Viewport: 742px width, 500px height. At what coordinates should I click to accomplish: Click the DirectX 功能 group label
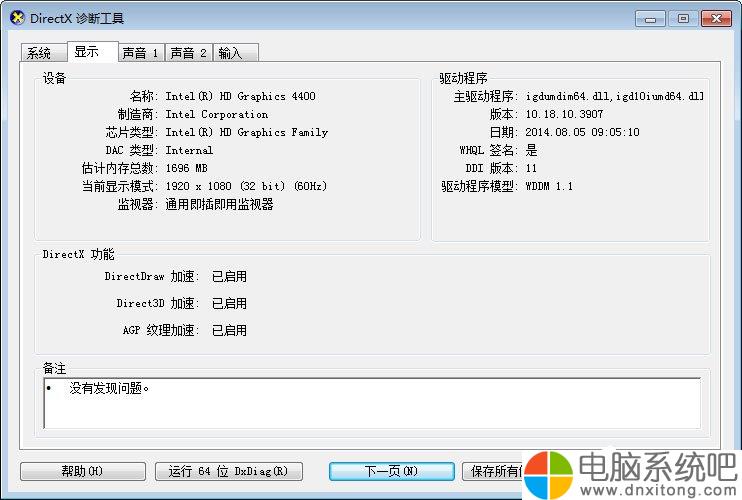click(x=79, y=254)
